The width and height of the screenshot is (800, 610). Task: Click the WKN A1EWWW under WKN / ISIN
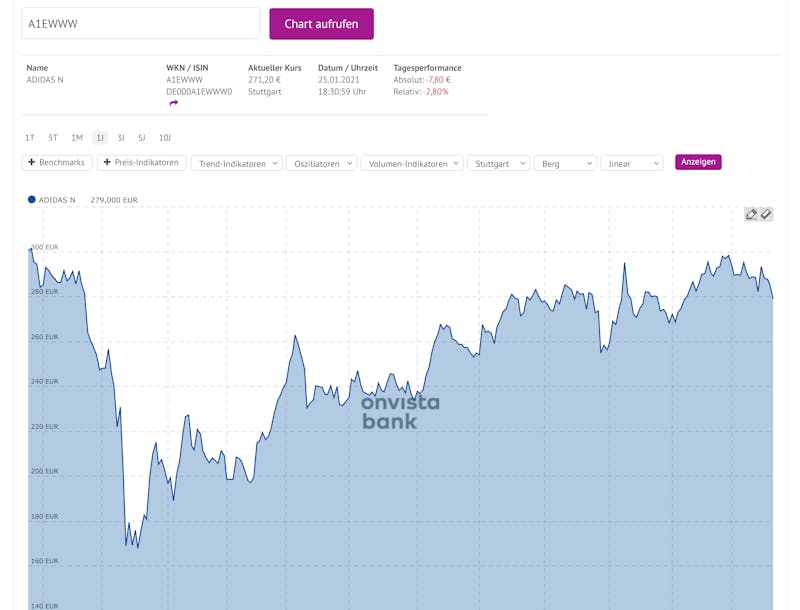(184, 80)
